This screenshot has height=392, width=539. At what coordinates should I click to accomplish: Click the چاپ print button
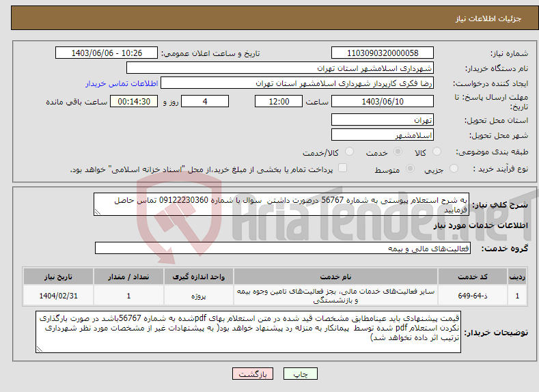(x=301, y=374)
